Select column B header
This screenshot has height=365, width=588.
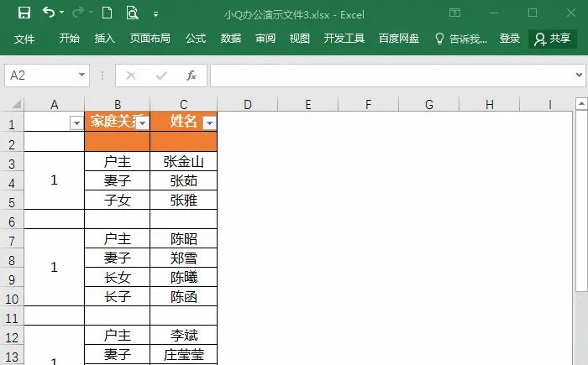tap(118, 104)
